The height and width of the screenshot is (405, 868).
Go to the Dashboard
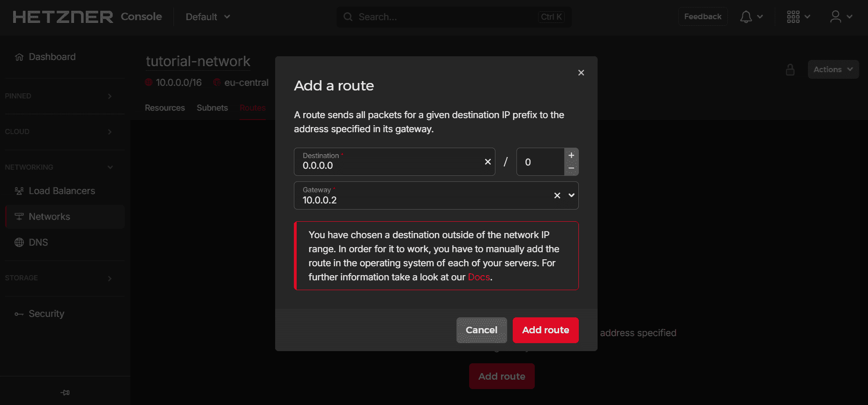(52, 57)
